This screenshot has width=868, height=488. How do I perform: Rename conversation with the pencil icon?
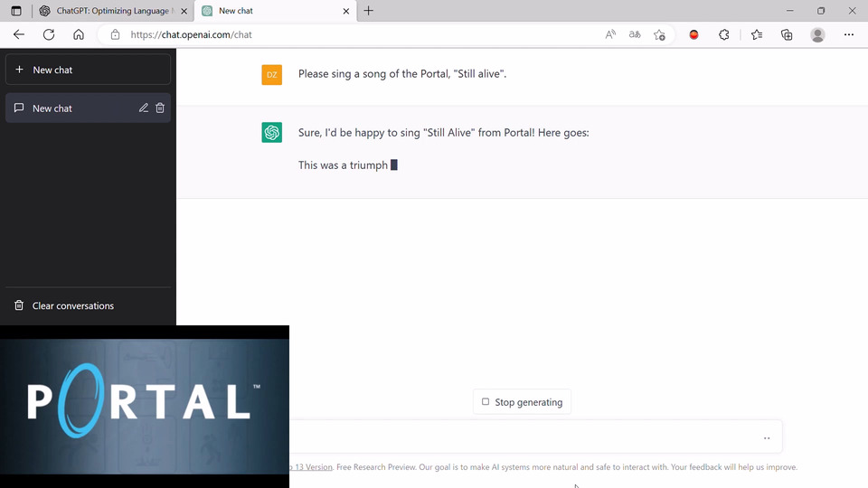pos(144,108)
